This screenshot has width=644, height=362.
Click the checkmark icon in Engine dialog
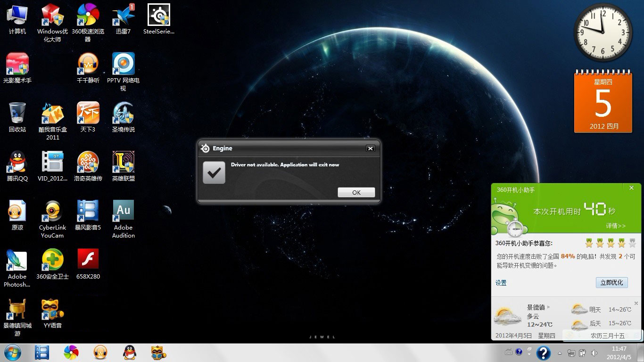pos(214,173)
